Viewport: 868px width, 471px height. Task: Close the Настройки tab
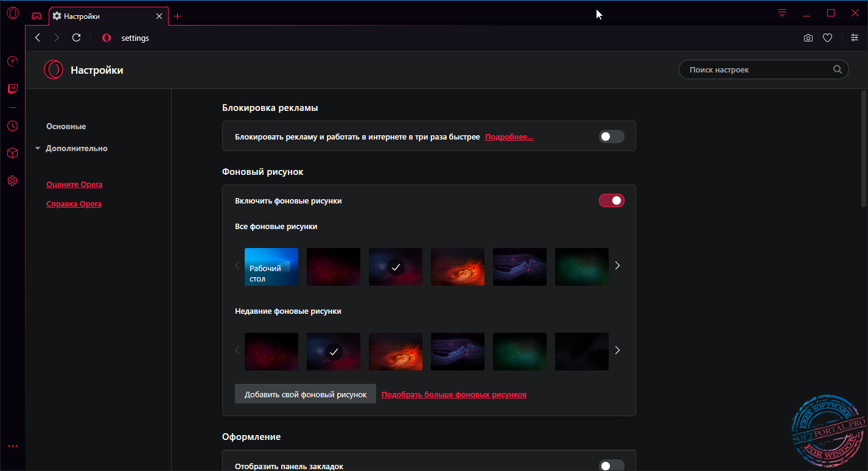click(x=159, y=16)
